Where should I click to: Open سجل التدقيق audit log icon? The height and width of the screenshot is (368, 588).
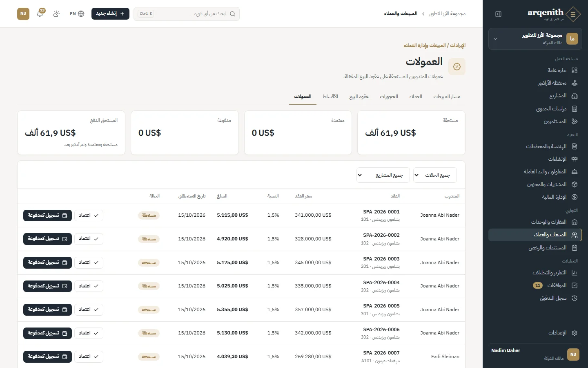[575, 298]
